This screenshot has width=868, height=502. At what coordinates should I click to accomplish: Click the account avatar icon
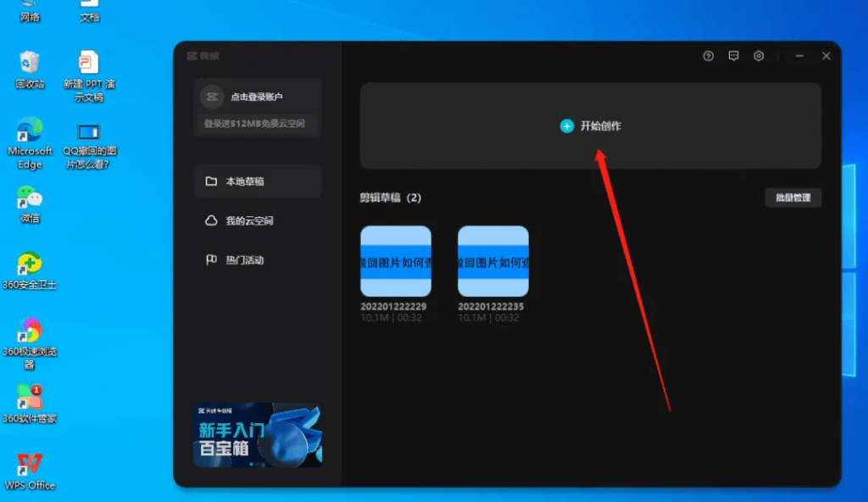(212, 97)
